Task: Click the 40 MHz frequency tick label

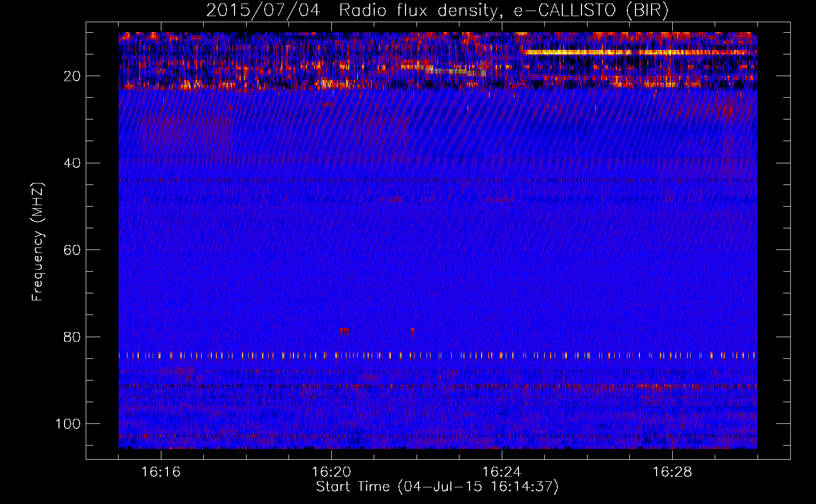Action: (72, 163)
